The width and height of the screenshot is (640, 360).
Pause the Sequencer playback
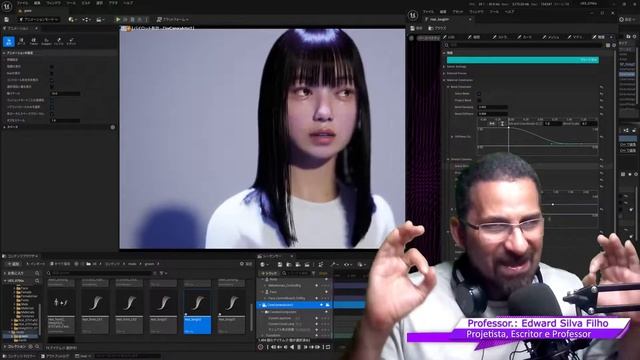point(299,347)
